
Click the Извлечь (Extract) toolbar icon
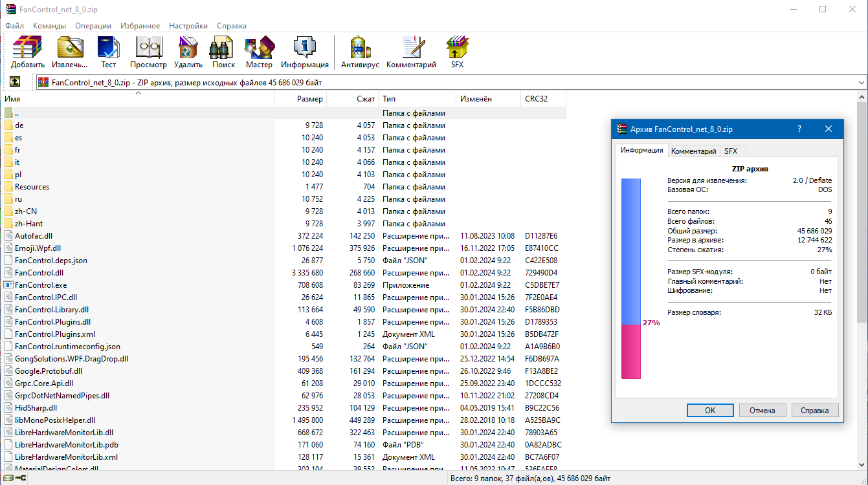70,52
